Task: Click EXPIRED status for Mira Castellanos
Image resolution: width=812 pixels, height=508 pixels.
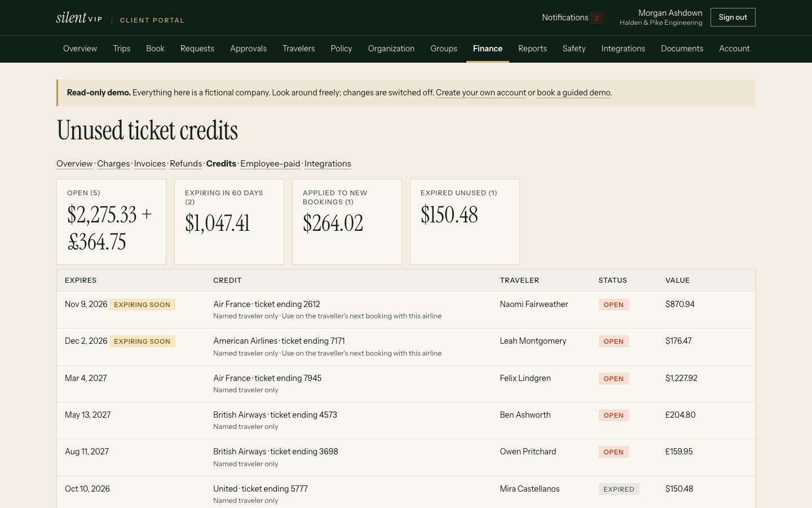Action: 619,489
